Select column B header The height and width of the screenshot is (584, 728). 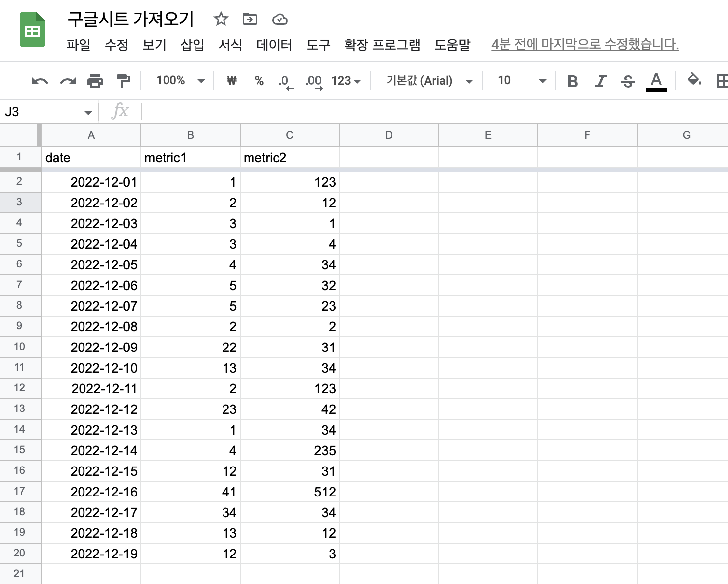(x=191, y=135)
